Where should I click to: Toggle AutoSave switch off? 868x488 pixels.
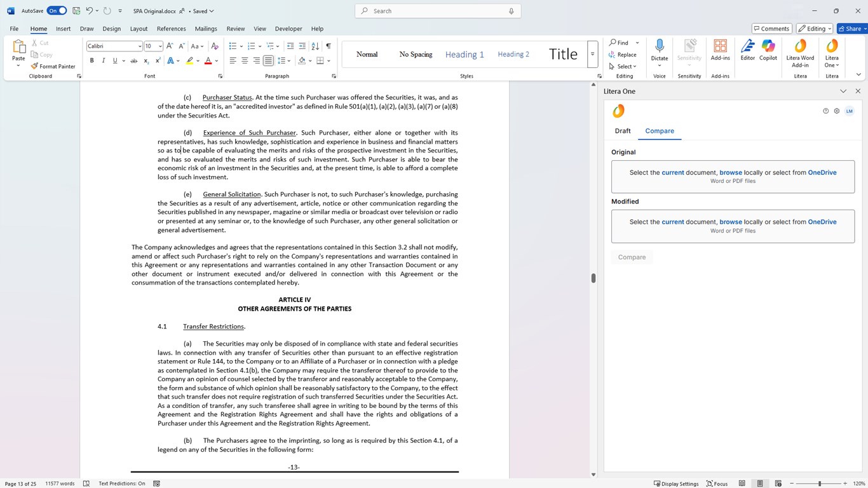(x=57, y=11)
